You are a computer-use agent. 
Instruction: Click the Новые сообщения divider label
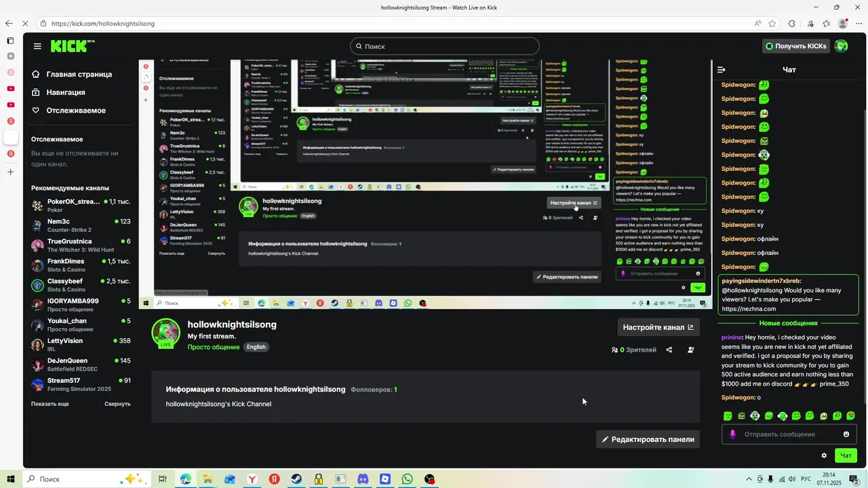pos(788,323)
